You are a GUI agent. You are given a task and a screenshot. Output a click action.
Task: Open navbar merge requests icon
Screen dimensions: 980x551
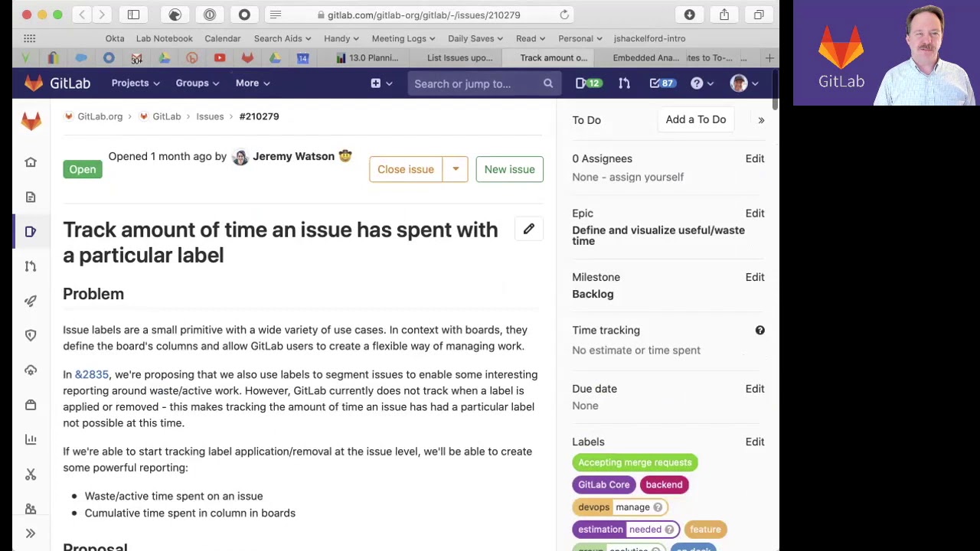click(x=624, y=83)
